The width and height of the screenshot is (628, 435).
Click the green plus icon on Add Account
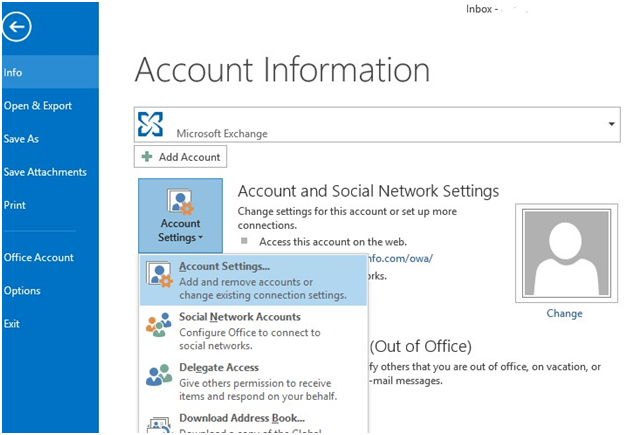pyautogui.click(x=147, y=157)
